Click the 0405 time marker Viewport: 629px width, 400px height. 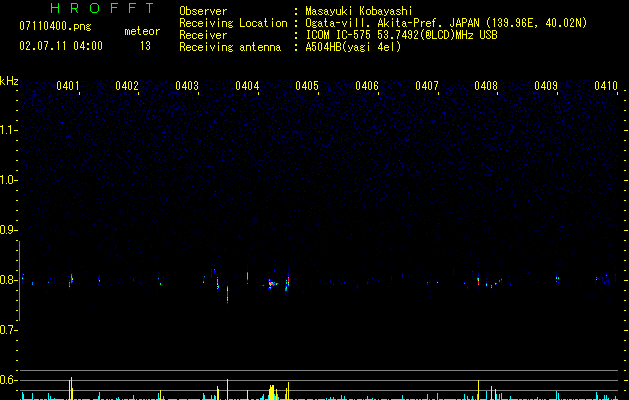click(307, 86)
